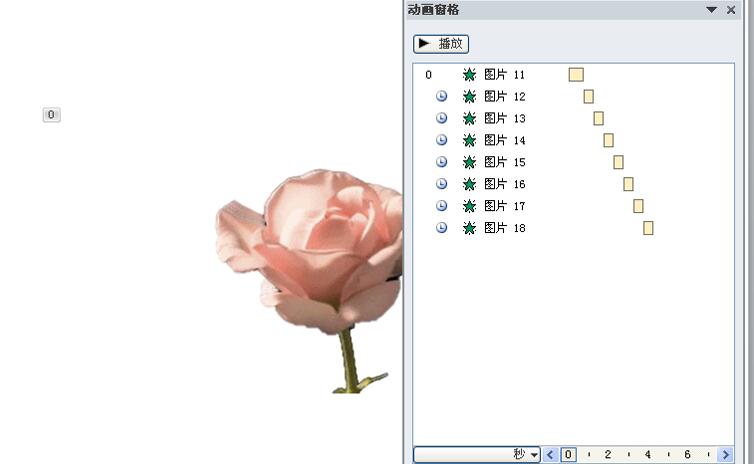Open the 秒 seconds zoom dropdown
This screenshot has height=464, width=754.
point(477,454)
